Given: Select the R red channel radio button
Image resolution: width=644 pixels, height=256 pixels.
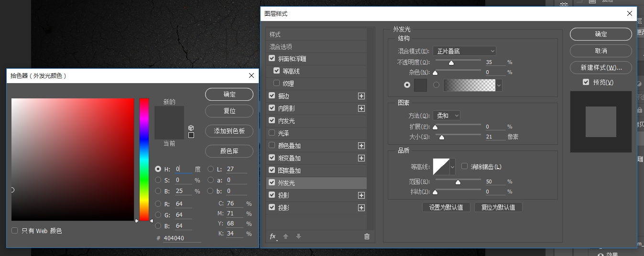Looking at the screenshot, I should click(x=158, y=204).
